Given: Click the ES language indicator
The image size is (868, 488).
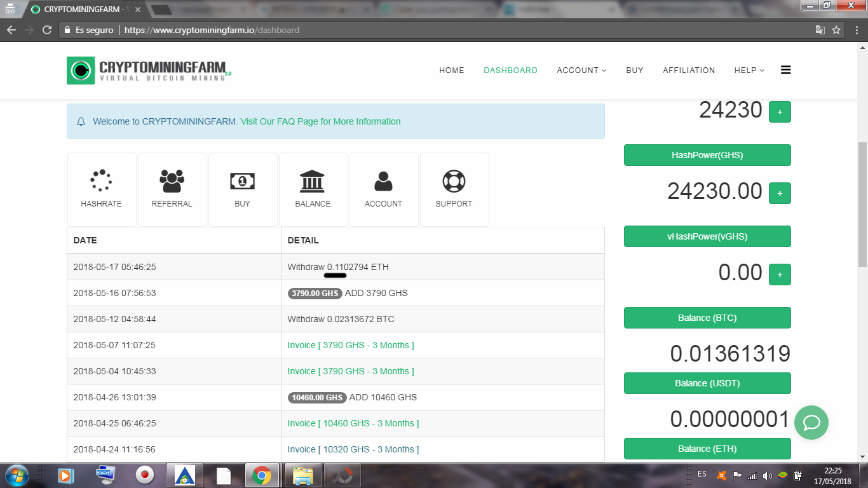Looking at the screenshot, I should [x=702, y=474].
